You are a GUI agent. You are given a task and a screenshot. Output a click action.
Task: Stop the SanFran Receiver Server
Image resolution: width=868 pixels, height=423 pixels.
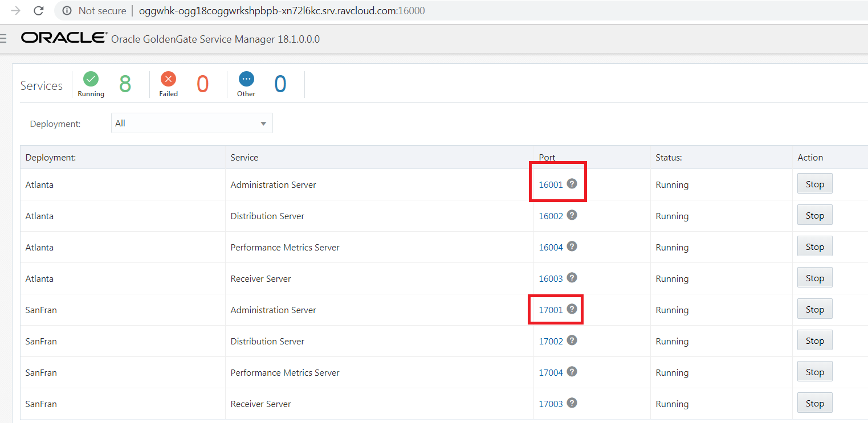[815, 403]
